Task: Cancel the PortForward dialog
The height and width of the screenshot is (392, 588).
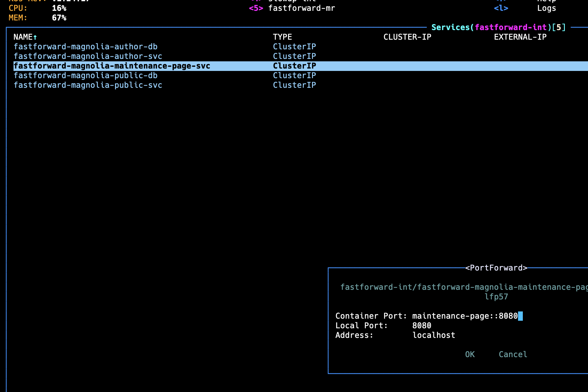Action: pos(513,354)
